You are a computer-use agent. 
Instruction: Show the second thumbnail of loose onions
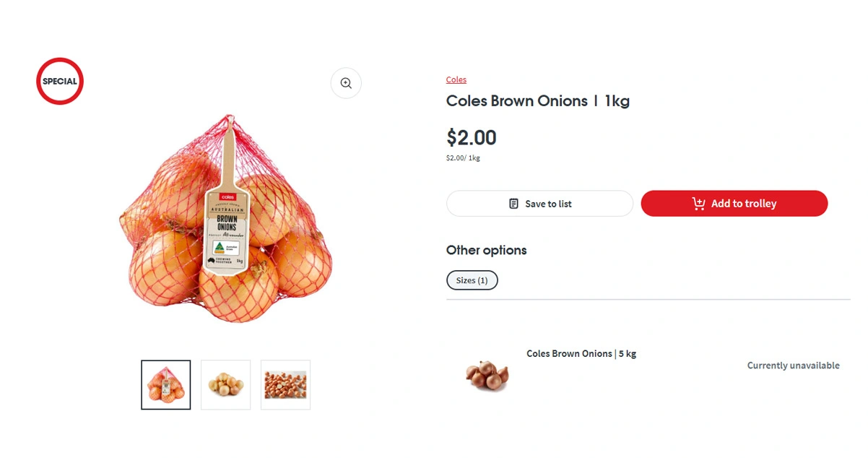(x=225, y=385)
